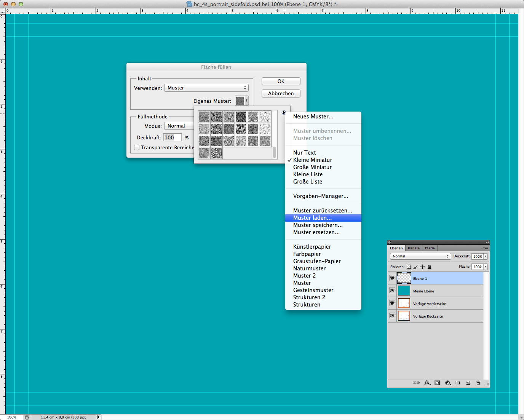Click the Abbrechen button
Screen dimensions: 524x420
coord(281,94)
